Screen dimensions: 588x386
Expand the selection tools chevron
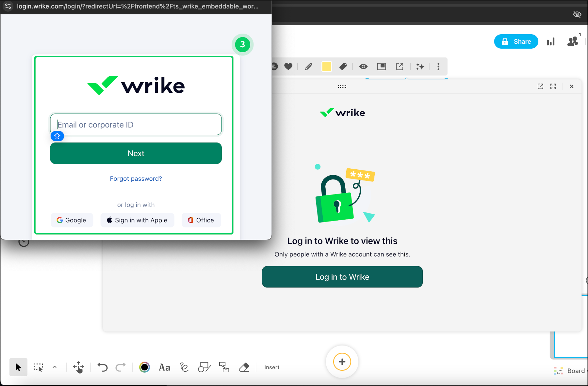pos(55,367)
